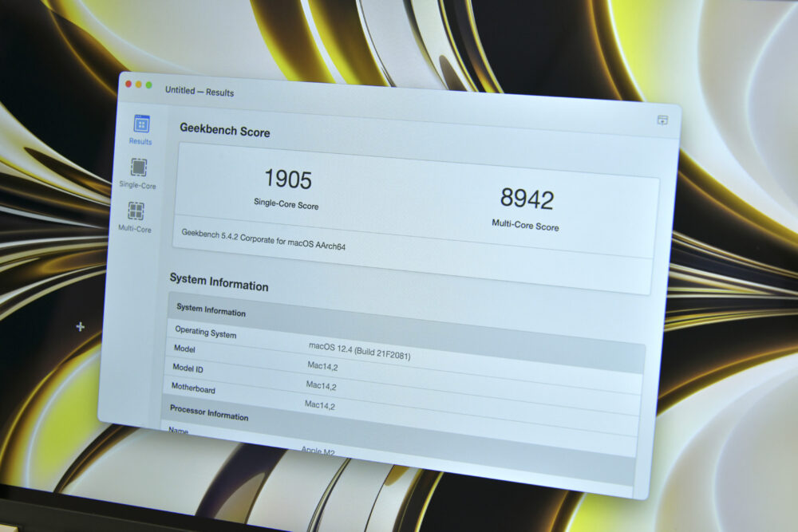Click the 8942 multi-core score number
The image size is (798, 532).
pyautogui.click(x=527, y=199)
